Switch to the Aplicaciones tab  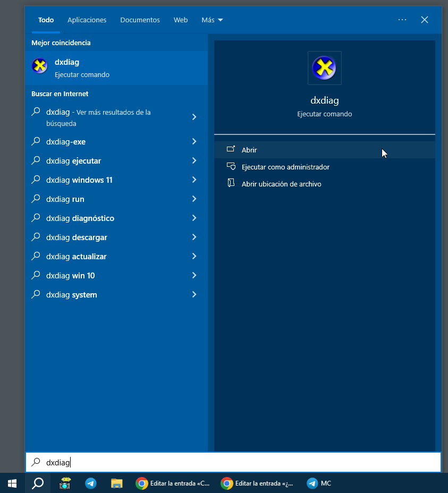[x=87, y=20]
